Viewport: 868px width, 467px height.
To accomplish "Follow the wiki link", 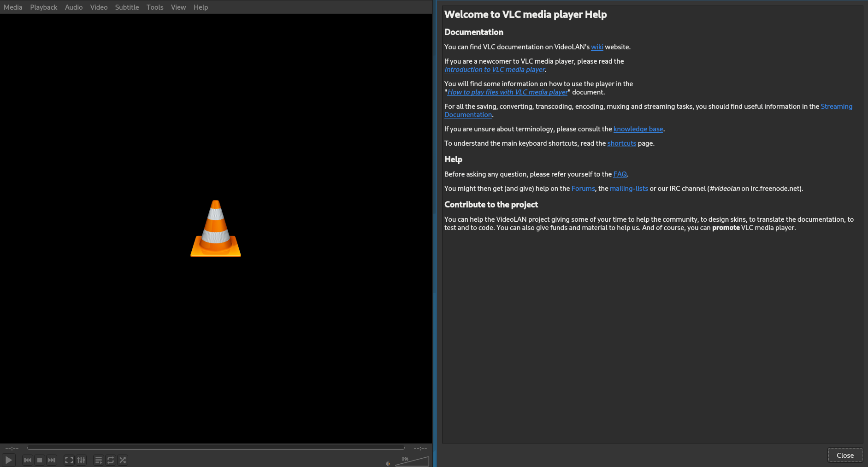I will pos(597,47).
